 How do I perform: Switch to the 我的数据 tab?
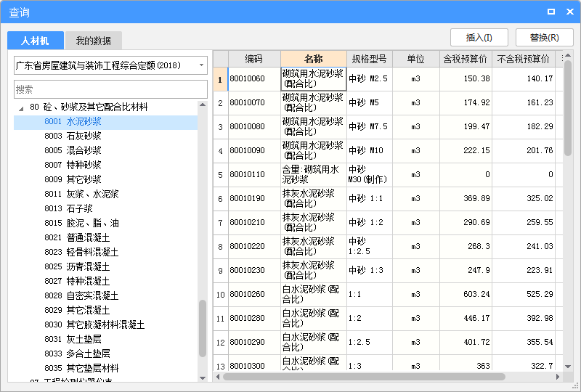(94, 41)
